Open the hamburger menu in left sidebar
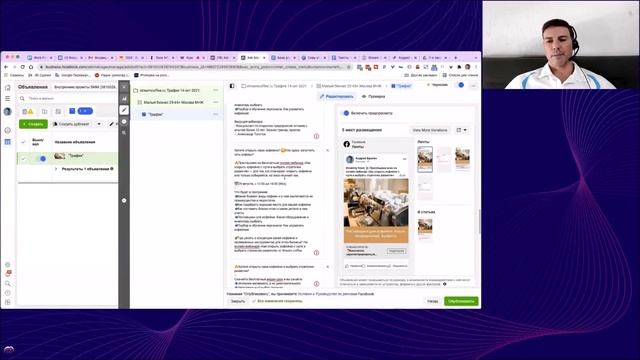The width and height of the screenshot is (640, 360). 7,98
